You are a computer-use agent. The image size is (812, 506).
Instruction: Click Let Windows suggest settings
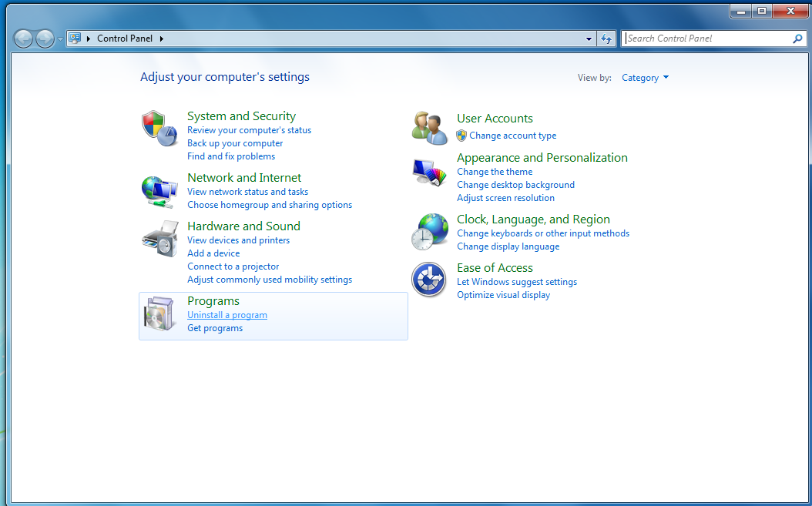[x=517, y=282]
